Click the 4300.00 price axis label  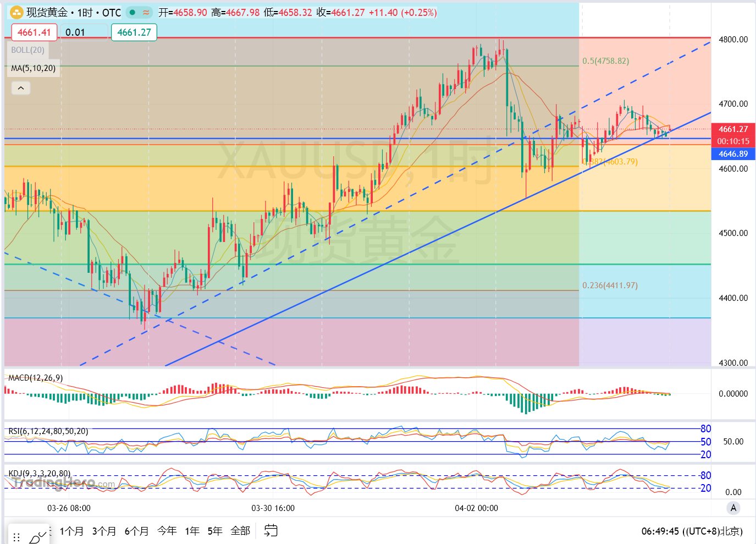(733, 363)
